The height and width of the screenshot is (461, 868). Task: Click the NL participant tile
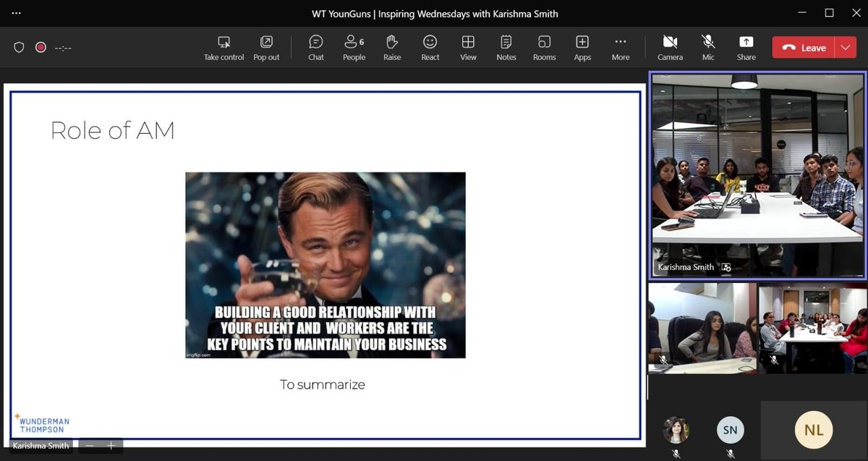click(813, 430)
